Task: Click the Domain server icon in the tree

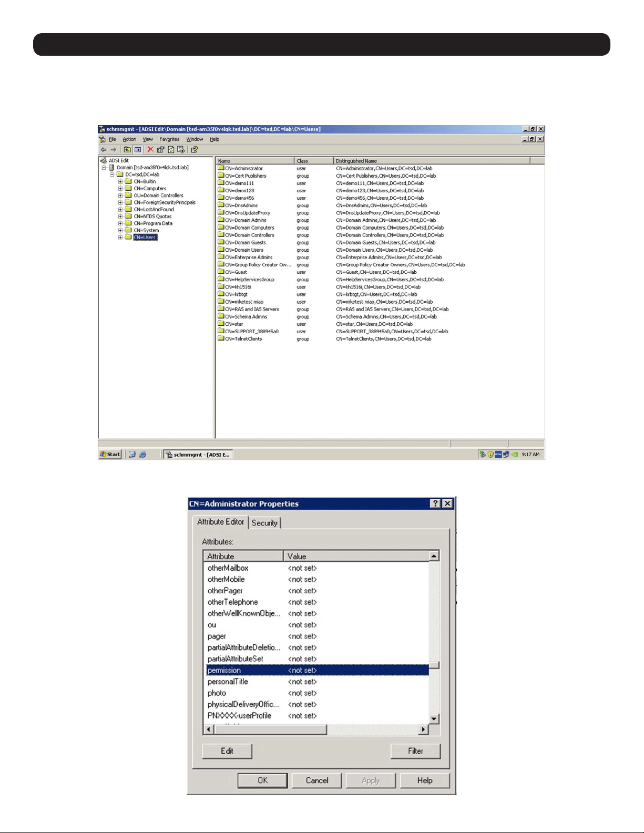Action: coord(111,168)
